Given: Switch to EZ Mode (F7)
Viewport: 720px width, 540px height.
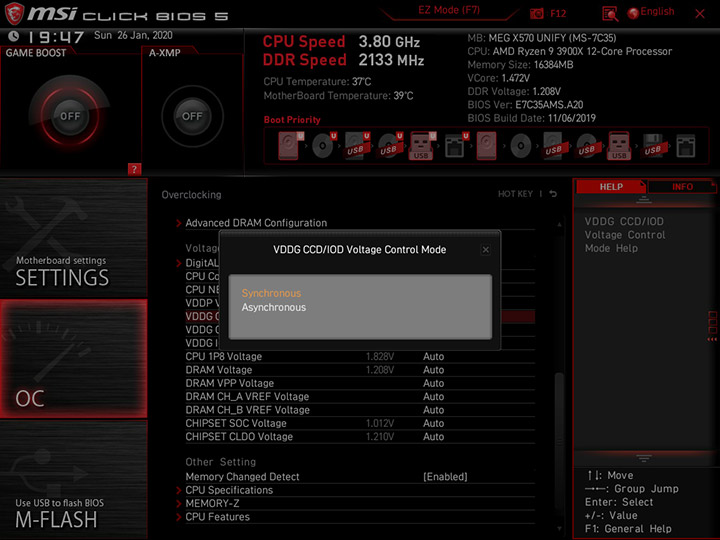Looking at the screenshot, I should pyautogui.click(x=449, y=10).
